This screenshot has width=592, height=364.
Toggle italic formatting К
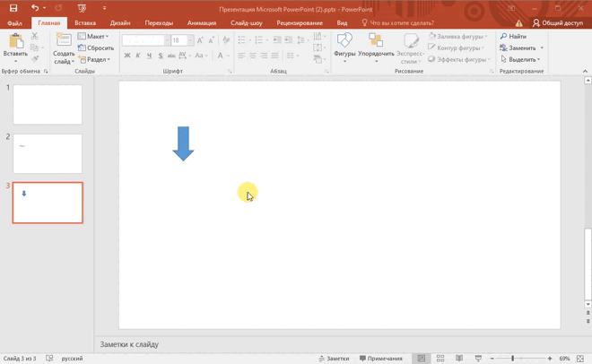[138, 56]
